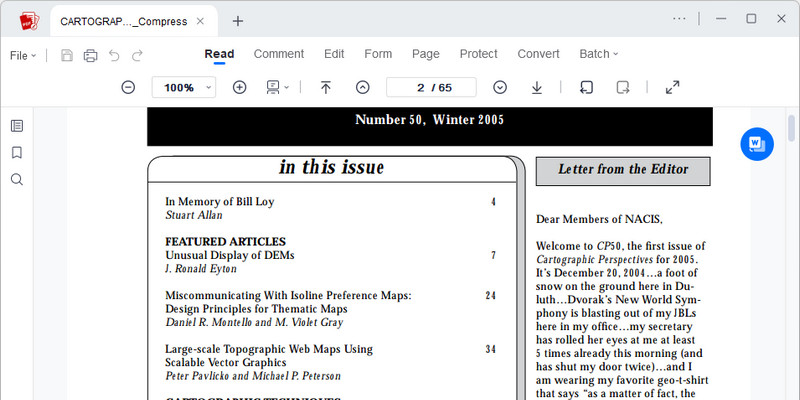
Task: Click page number 34 in contents
Action: [x=490, y=349]
